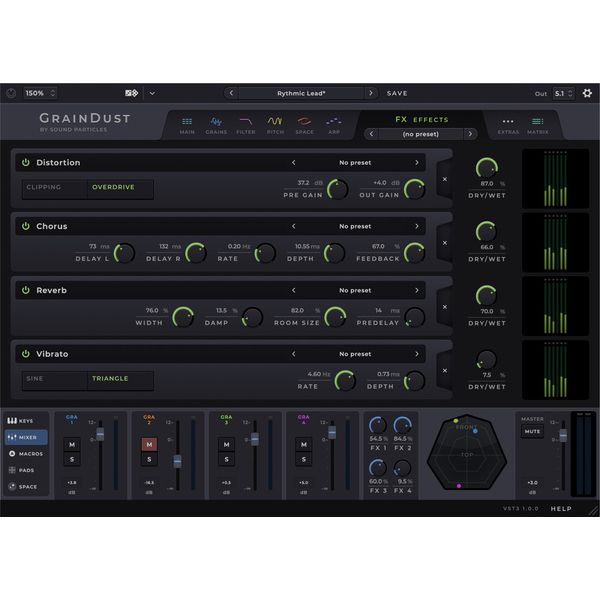The width and height of the screenshot is (600, 600).
Task: Click the randomize dice icon
Action: (132, 93)
